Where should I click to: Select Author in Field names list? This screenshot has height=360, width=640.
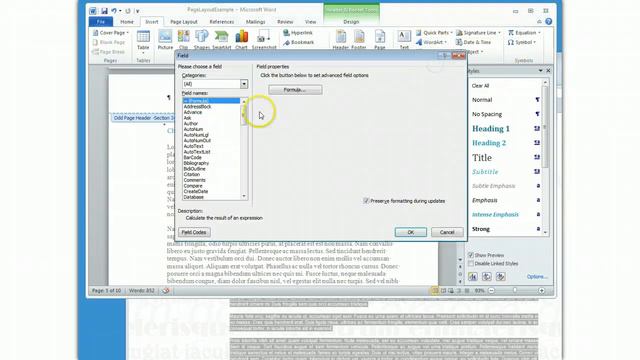coord(191,124)
